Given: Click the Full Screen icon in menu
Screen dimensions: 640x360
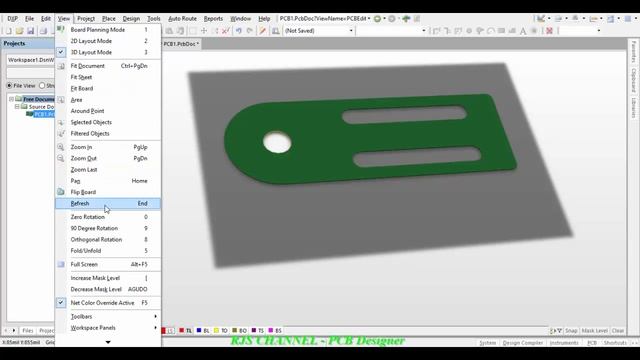Looking at the screenshot, I should [61, 264].
